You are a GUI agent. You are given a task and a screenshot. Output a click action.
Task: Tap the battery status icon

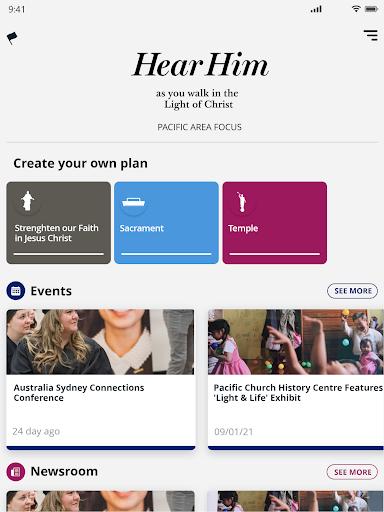coord(371,9)
